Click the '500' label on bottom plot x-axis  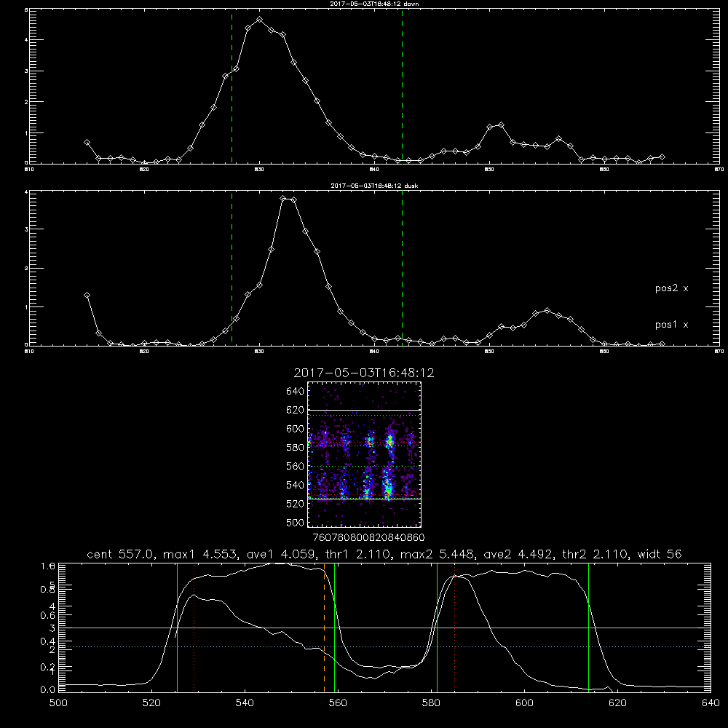click(x=58, y=703)
